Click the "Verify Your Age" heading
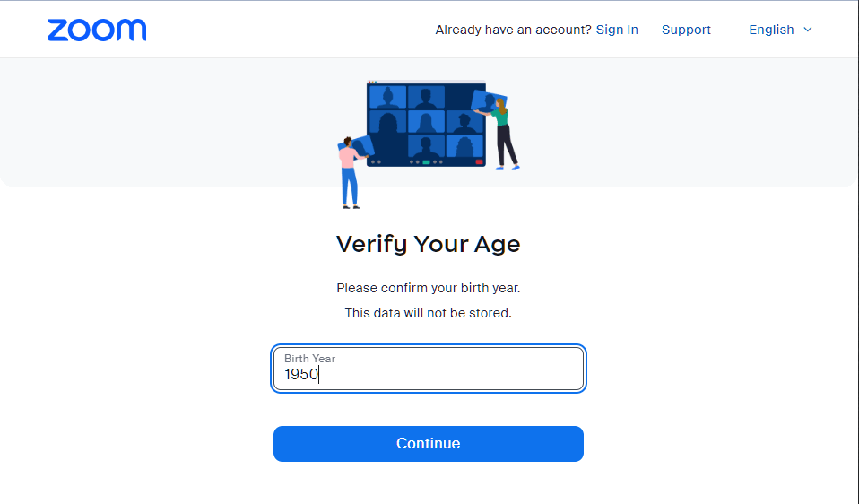The height and width of the screenshot is (504, 859). pos(429,244)
